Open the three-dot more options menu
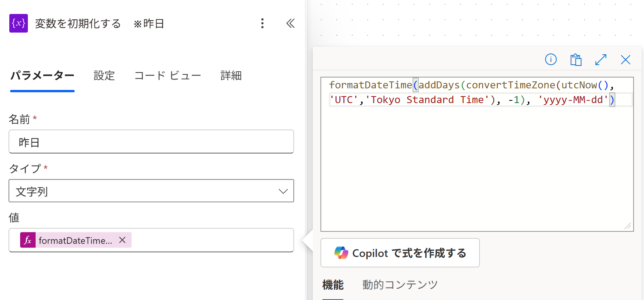 click(x=262, y=23)
